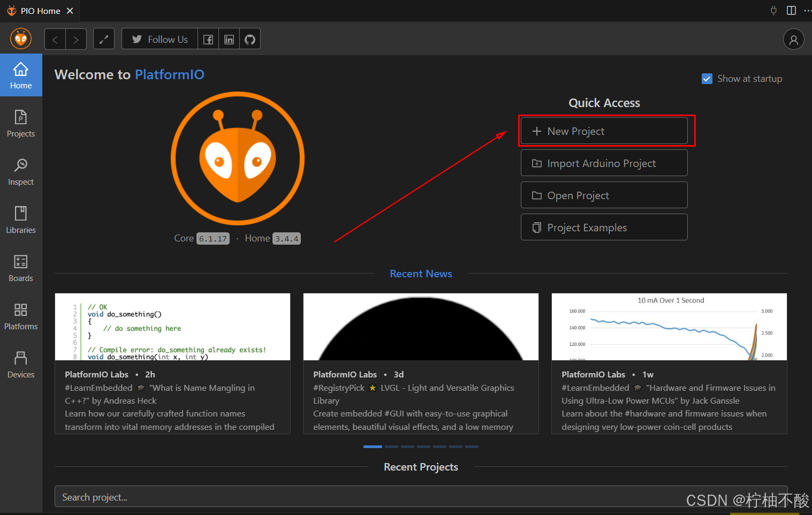Click the Core 6.1.17 version badge
This screenshot has width=812, height=515.
(213, 239)
